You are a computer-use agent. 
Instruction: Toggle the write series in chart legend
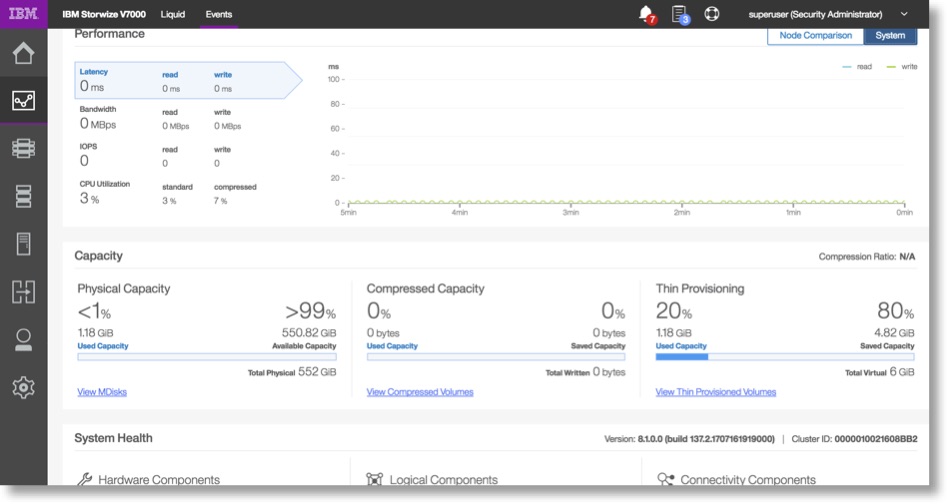coord(901,67)
